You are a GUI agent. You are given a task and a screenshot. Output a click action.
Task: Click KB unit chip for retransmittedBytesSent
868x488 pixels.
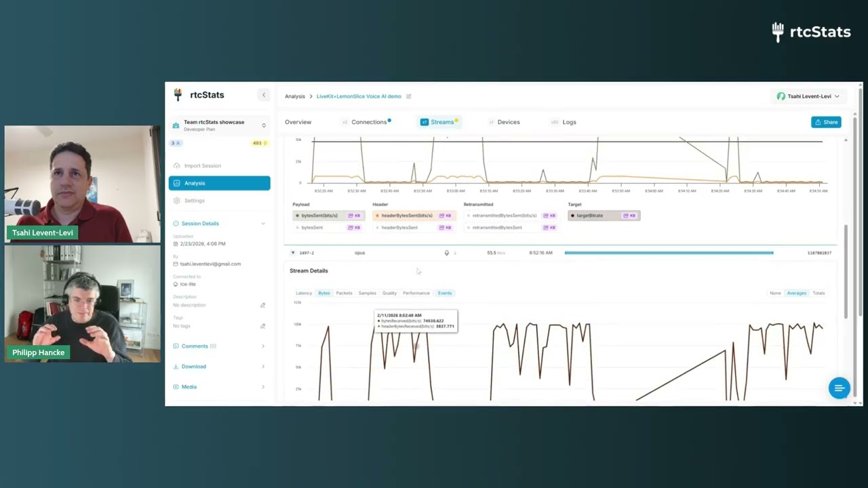pyautogui.click(x=550, y=228)
